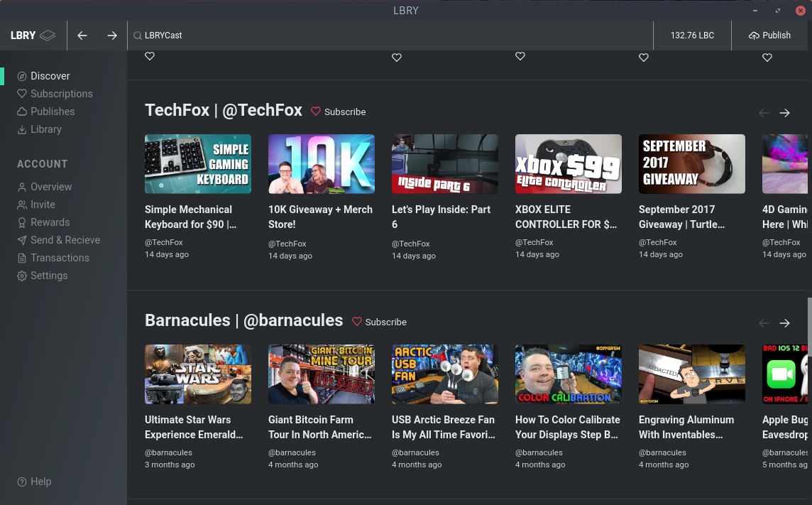The image size is (812, 505).
Task: Open the Transactions page
Action: coord(60,257)
